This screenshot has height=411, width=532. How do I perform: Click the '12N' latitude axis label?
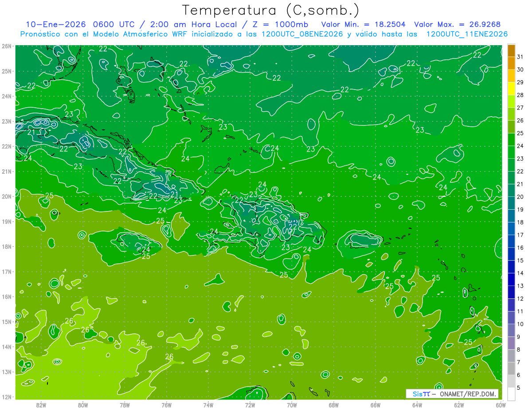7,397
